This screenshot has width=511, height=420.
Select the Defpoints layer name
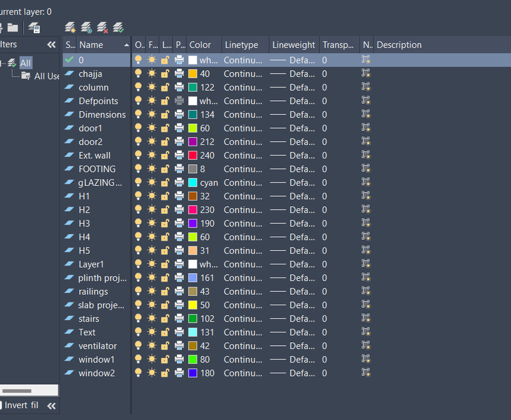[x=98, y=101]
